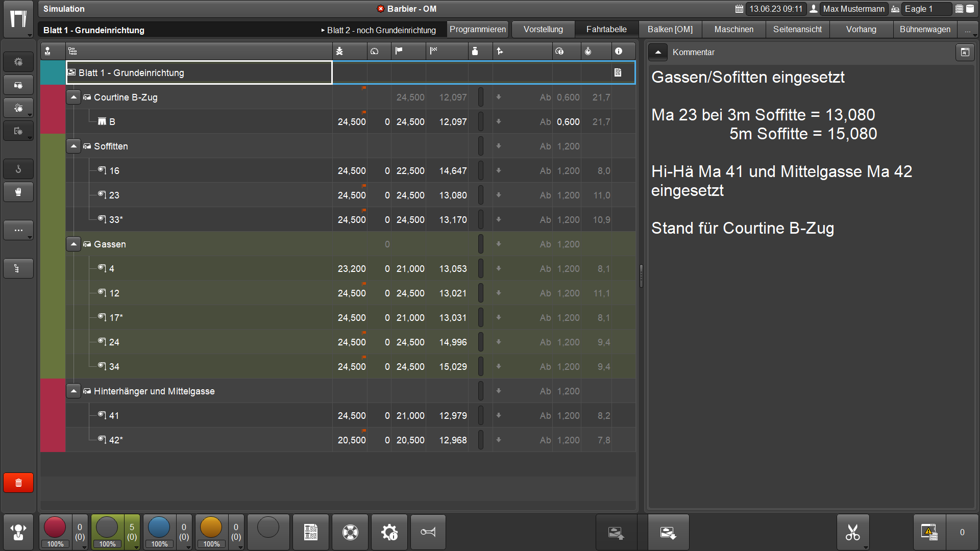The height and width of the screenshot is (551, 980).
Task: Click the gear with info icon
Action: pyautogui.click(x=389, y=533)
